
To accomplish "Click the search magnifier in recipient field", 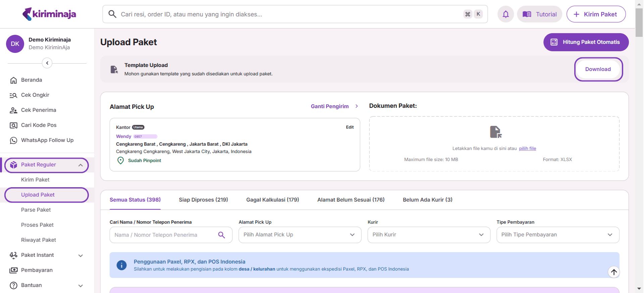I will 221,235.
